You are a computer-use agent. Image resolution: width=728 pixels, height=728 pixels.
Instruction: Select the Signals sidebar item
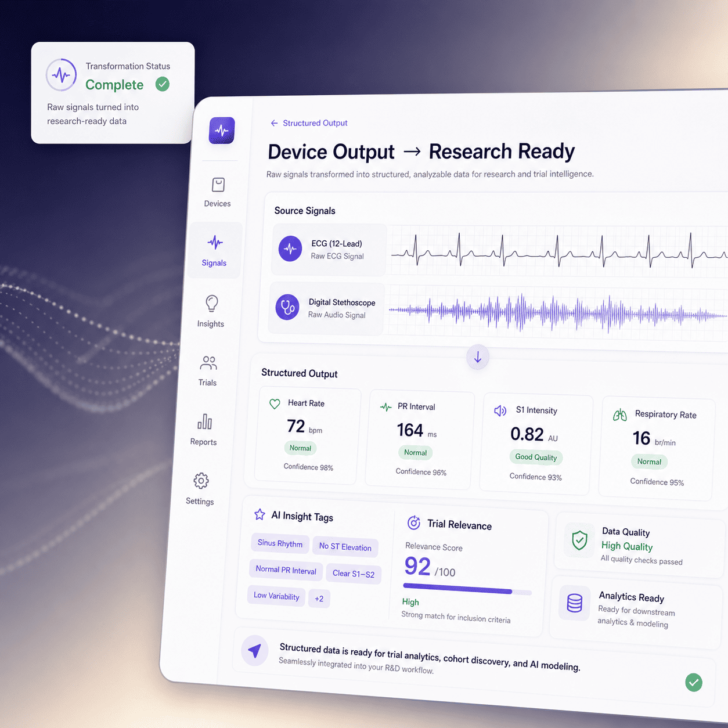click(x=215, y=250)
